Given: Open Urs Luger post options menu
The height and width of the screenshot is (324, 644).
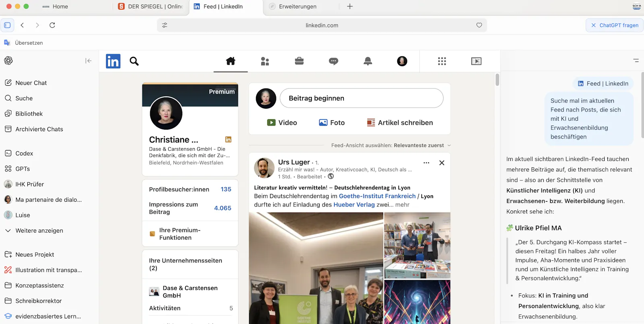Looking at the screenshot, I should (426, 163).
